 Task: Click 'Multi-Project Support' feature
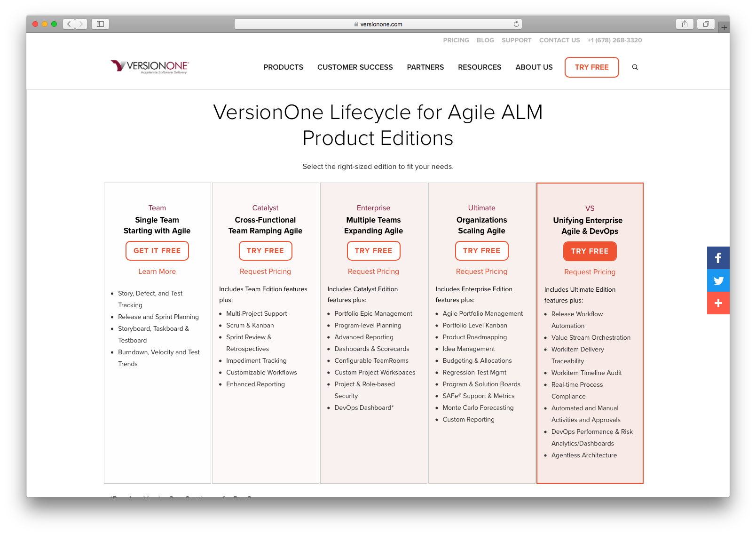pos(256,314)
